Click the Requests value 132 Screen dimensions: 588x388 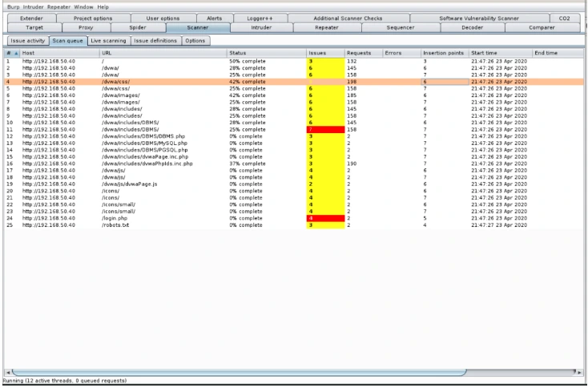click(x=352, y=61)
